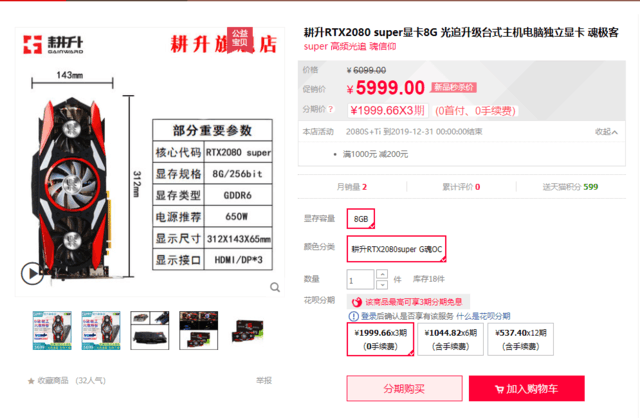Screen dimensions: 640x418
Task: Click the ¥5999.00 promo price
Action: click(385, 88)
